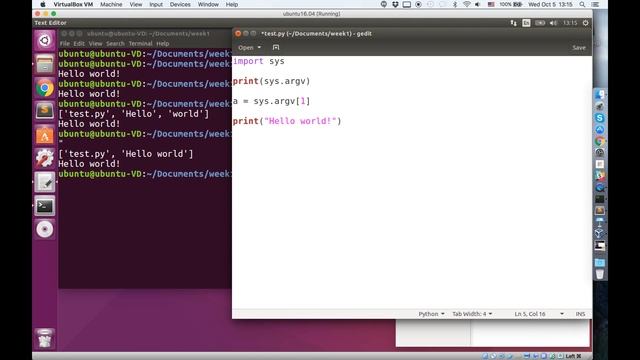Open System Settings gear-and-wrench icon
The image size is (640, 360).
click(44, 158)
